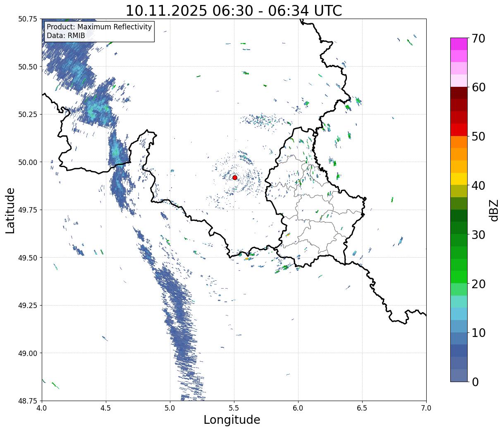Click the colorbar tick label 60
This screenshot has height=430, width=504.
[x=478, y=87]
